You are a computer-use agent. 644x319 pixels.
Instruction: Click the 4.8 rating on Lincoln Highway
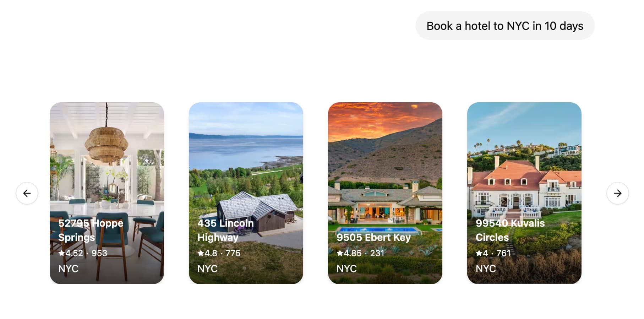pos(211,253)
